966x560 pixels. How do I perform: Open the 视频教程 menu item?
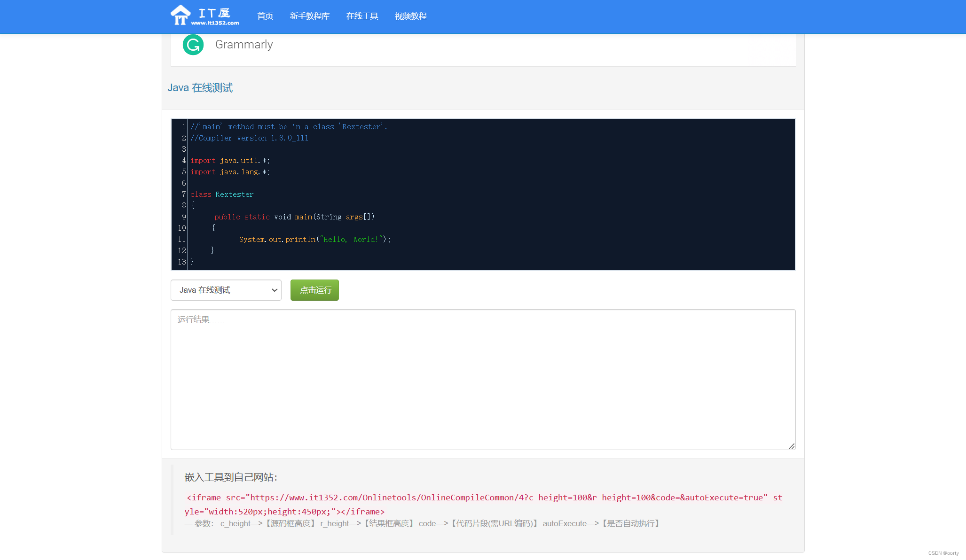tap(411, 16)
